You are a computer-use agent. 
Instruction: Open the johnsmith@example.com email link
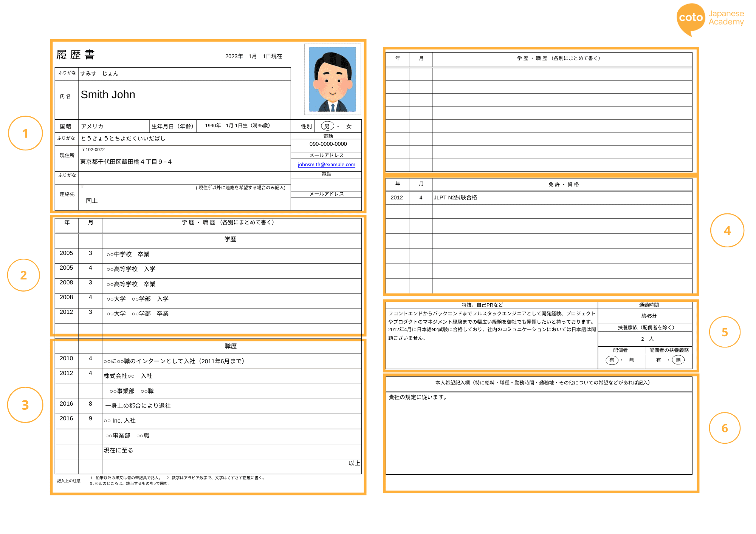click(326, 164)
